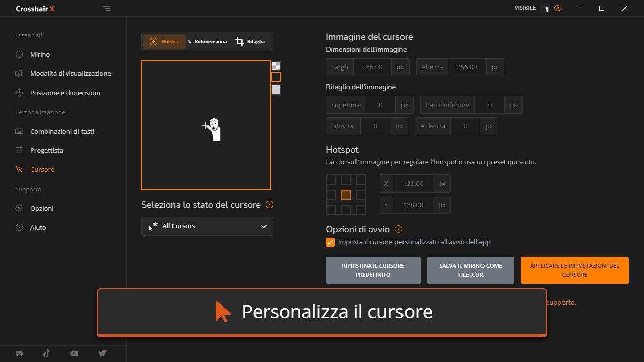The image size is (644, 362).
Task: Uncheck custom cursor at app startup checkbox
Action: tap(330, 242)
